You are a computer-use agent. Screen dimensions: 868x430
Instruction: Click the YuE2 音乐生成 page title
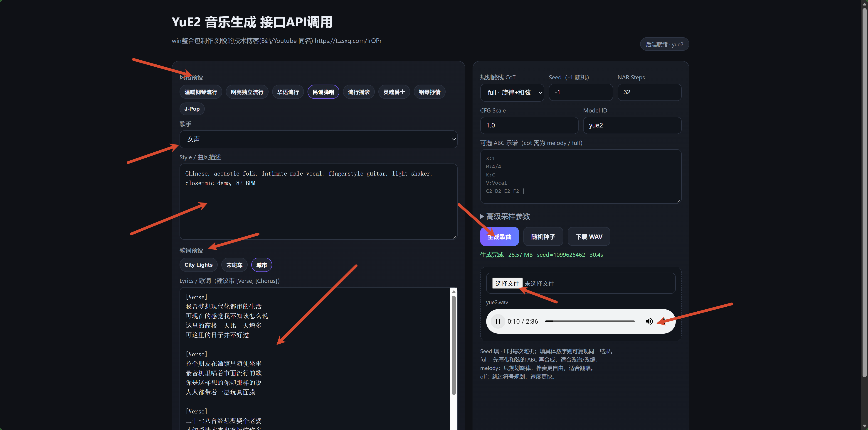[x=252, y=22]
